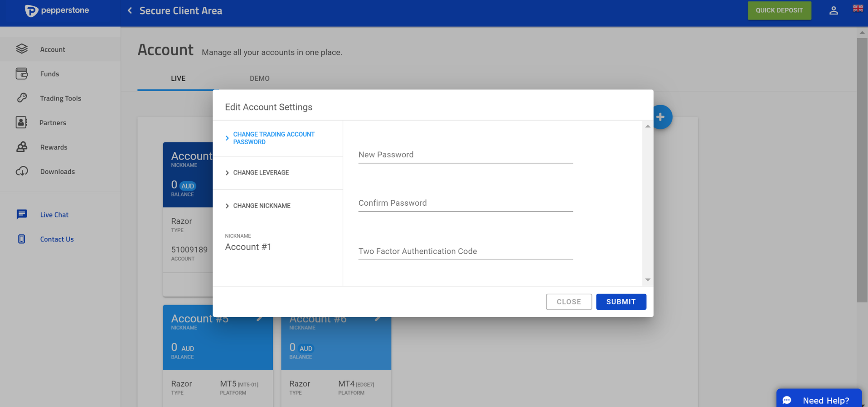This screenshot has height=407, width=868.
Task: Open the Live Chat link
Action: pyautogui.click(x=54, y=214)
